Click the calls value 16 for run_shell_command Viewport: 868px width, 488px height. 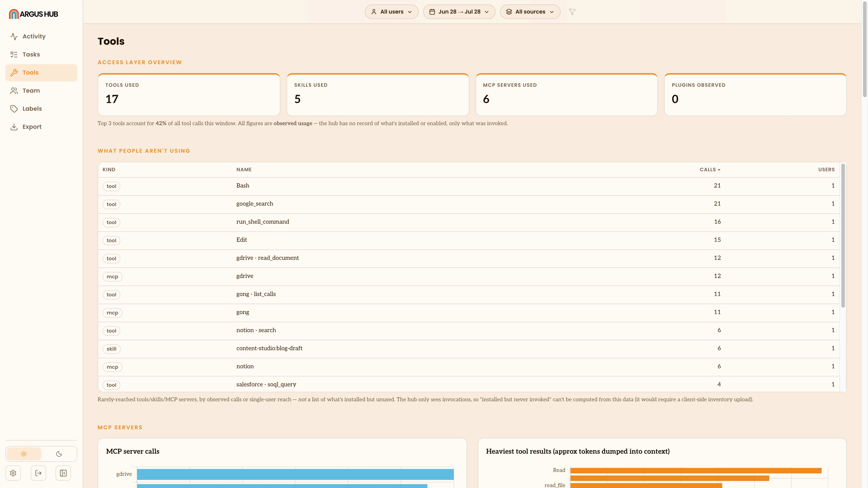pyautogui.click(x=717, y=222)
